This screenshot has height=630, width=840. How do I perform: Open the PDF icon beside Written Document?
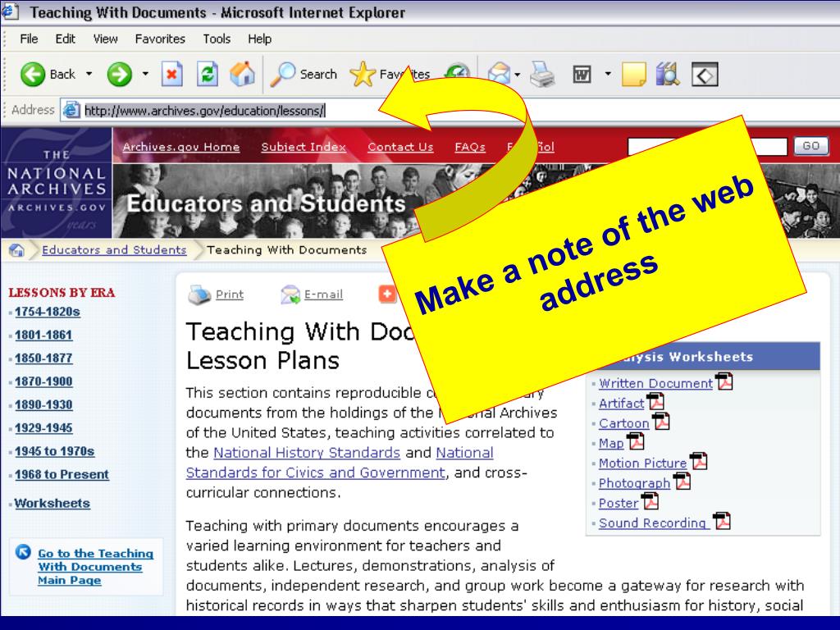724,381
